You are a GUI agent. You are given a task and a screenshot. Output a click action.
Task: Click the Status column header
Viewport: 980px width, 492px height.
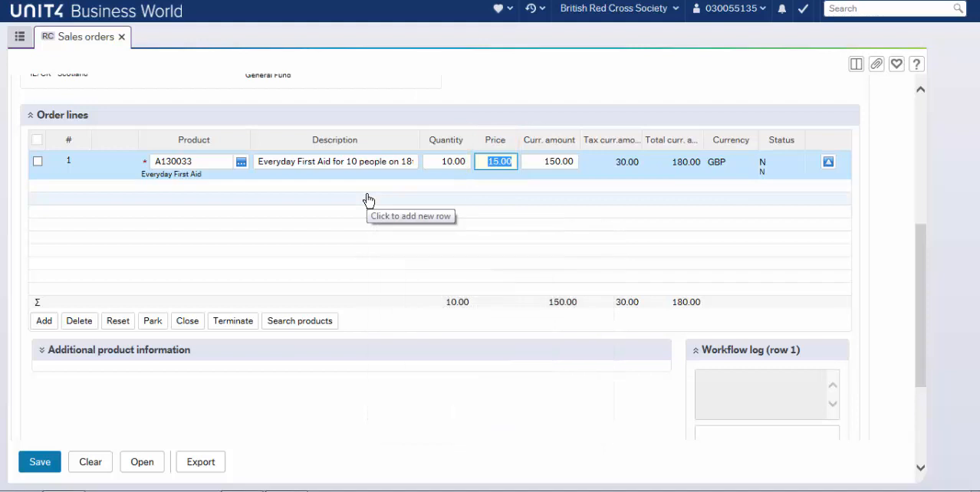(781, 139)
